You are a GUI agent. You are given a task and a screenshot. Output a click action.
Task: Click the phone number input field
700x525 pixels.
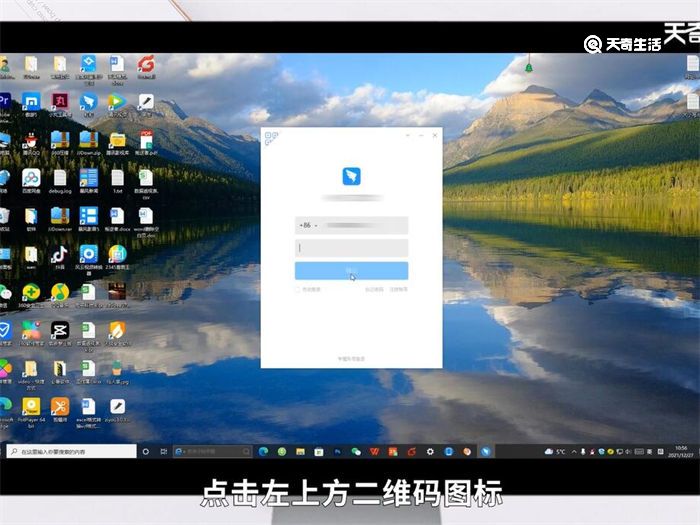pyautogui.click(x=365, y=226)
